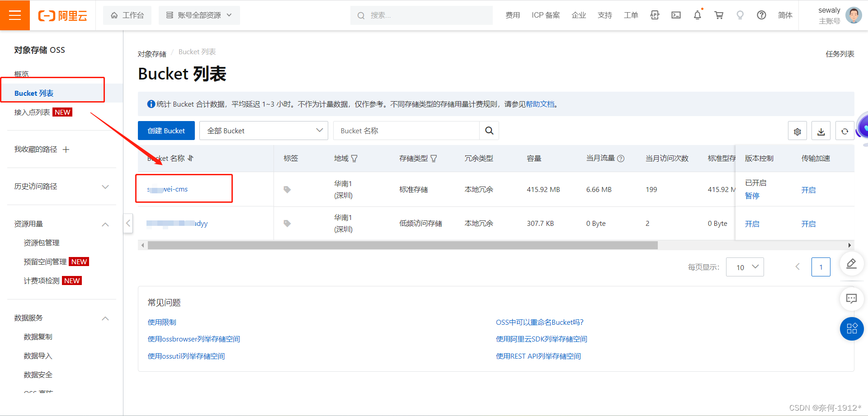Click the tag icon for dyy bucket
The height and width of the screenshot is (416, 868).
pyautogui.click(x=287, y=224)
